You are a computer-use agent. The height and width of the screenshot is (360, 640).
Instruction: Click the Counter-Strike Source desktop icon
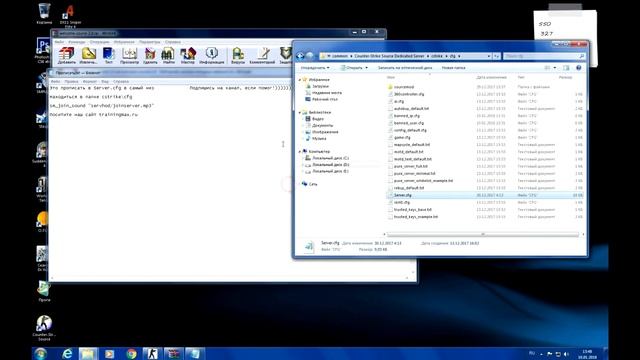click(x=44, y=328)
